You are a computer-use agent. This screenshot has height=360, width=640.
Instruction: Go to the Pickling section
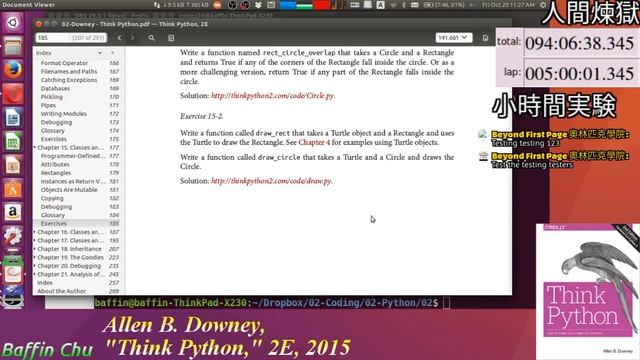(x=78, y=97)
